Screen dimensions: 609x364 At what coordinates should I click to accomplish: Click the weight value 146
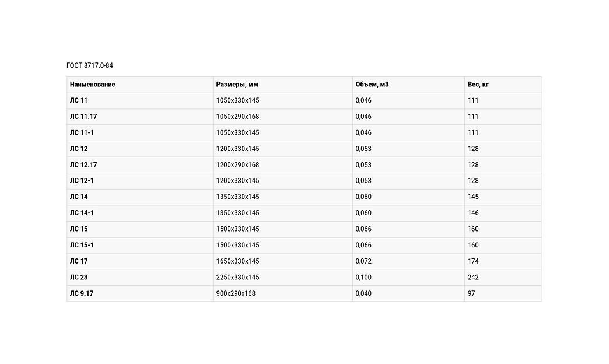(x=473, y=213)
